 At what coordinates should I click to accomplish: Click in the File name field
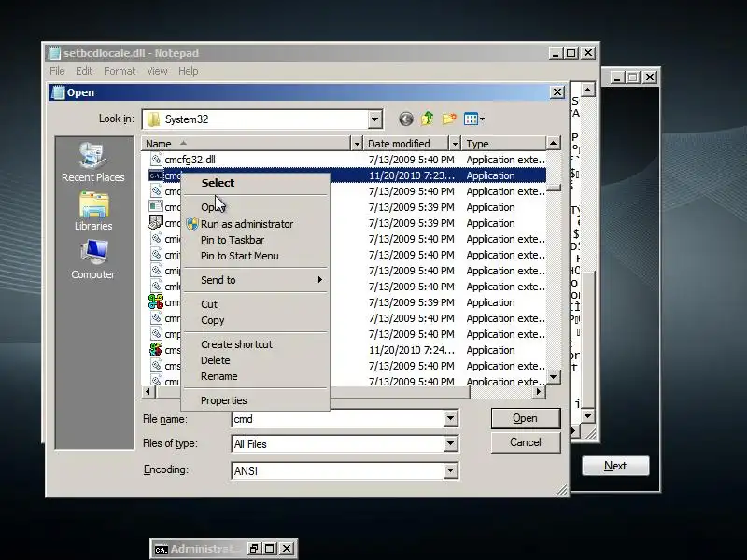pyautogui.click(x=338, y=419)
